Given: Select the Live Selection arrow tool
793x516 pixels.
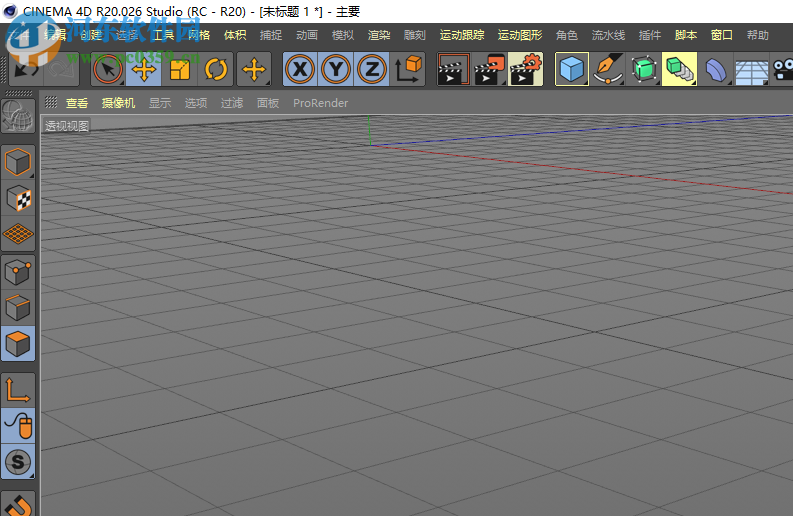Looking at the screenshot, I should click(x=108, y=69).
